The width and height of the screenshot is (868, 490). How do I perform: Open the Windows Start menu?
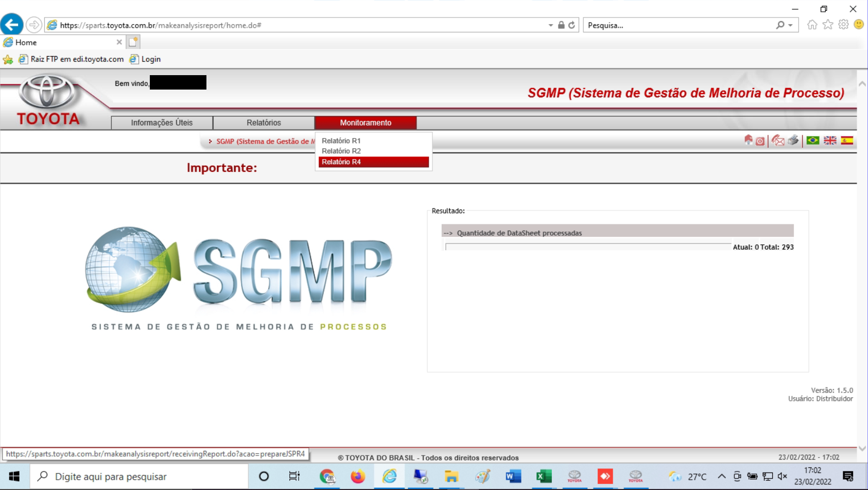pos(14,477)
